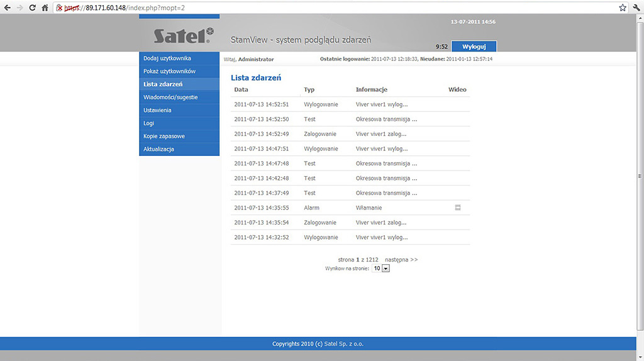Expand the results per page dropdown
The height and width of the screenshot is (361, 644).
[x=386, y=268]
